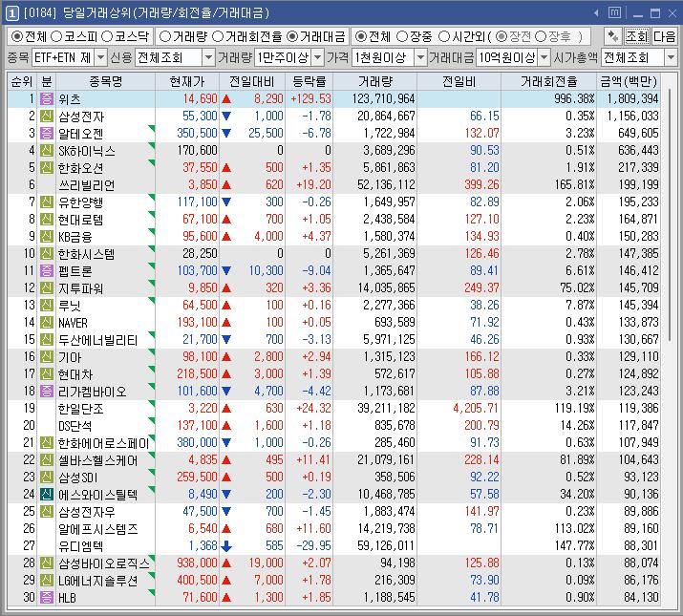Click the 삼성바이오로직스 price 938,000
Screen dimensions: 683x616
(197, 563)
